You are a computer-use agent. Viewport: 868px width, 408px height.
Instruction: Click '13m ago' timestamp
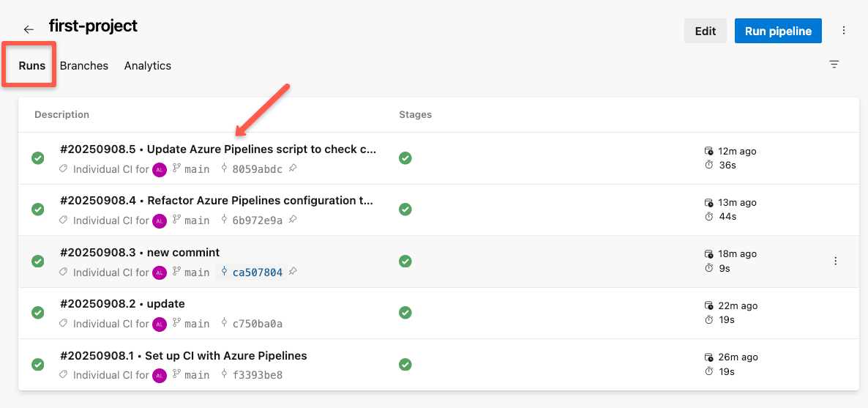[737, 203]
